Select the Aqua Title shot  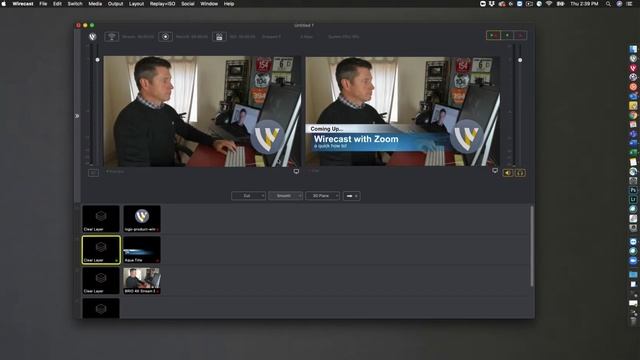point(142,250)
